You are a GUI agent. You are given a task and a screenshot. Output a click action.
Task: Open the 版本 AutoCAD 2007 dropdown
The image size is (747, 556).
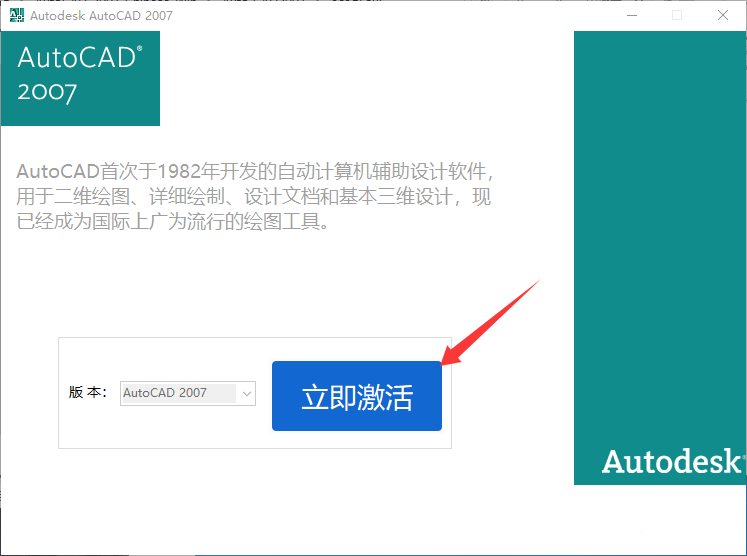pos(188,394)
